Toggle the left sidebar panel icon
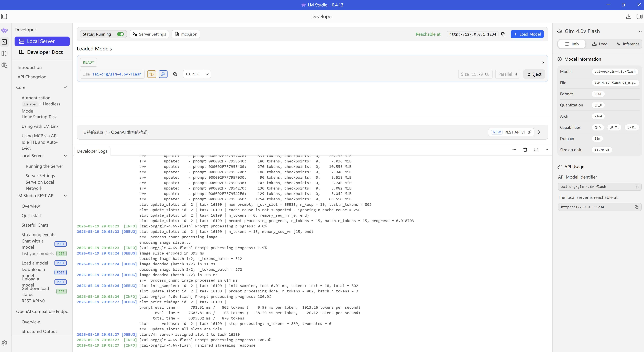Viewport: 644px width, 352px height. pyautogui.click(x=4, y=17)
